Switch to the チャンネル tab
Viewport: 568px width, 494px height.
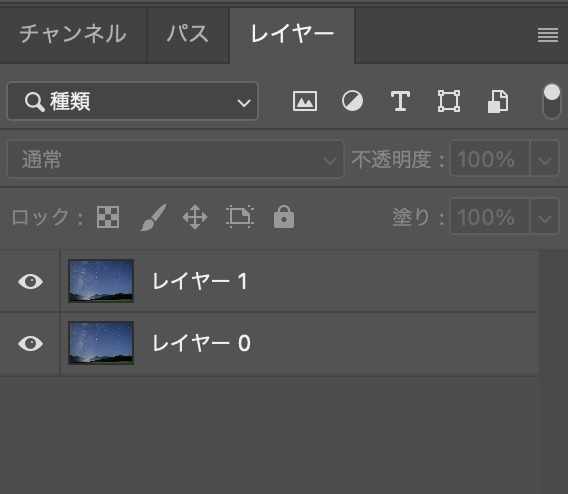pyautogui.click(x=73, y=34)
